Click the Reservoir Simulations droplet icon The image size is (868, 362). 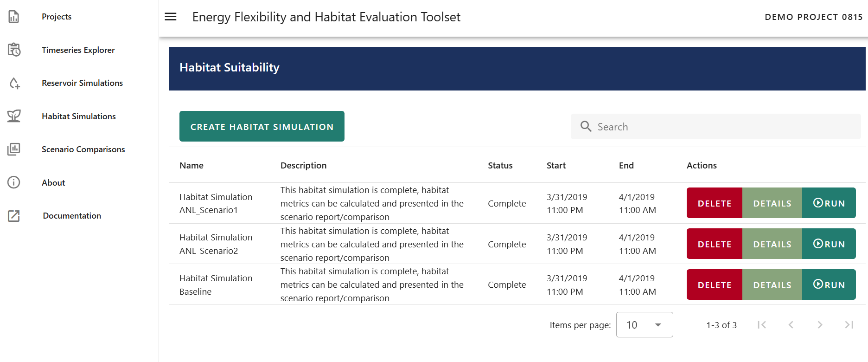14,83
